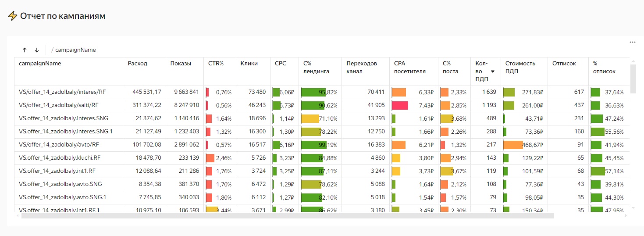This screenshot has width=644, height=236.
Task: Sort by Расход column header
Action: (144, 72)
